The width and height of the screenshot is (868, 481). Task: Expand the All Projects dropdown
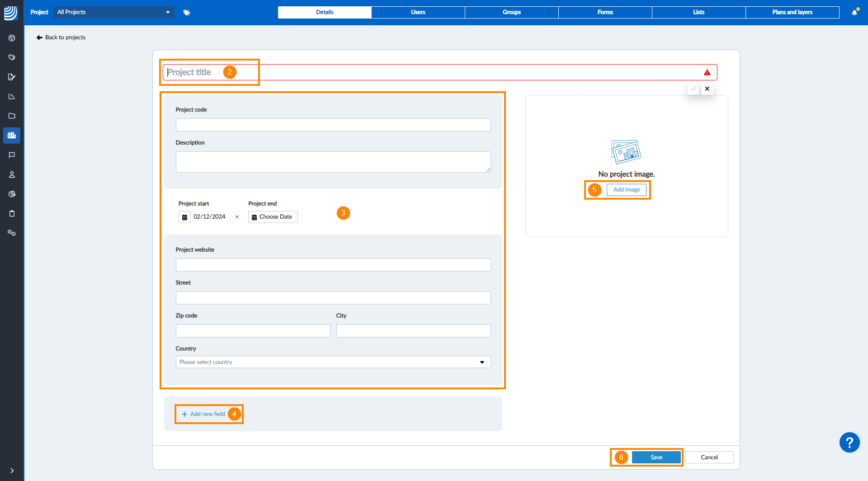[x=113, y=12]
